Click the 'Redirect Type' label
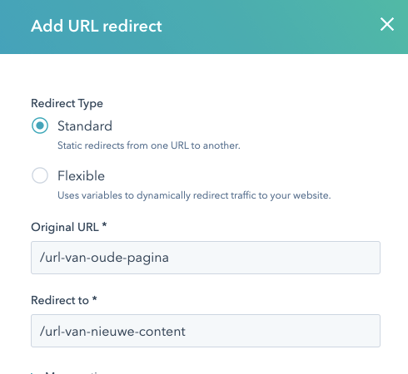408x374 pixels. pos(67,103)
